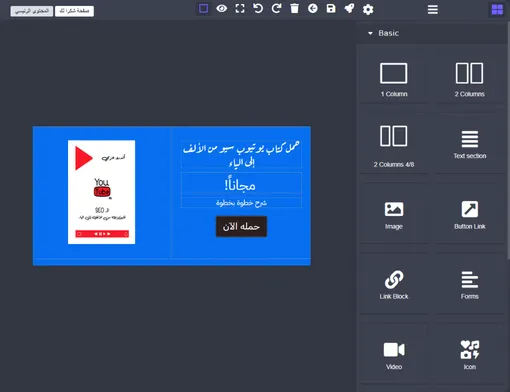Viewport: 510px width, 392px height.
Task: Enter fullscreen with the expand icon
Action: [240, 9]
